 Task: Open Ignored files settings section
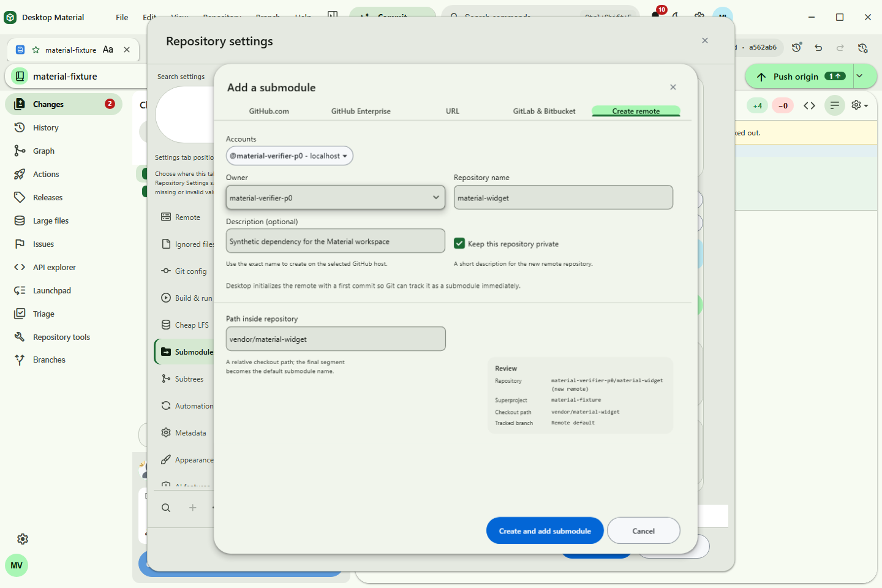click(x=184, y=244)
